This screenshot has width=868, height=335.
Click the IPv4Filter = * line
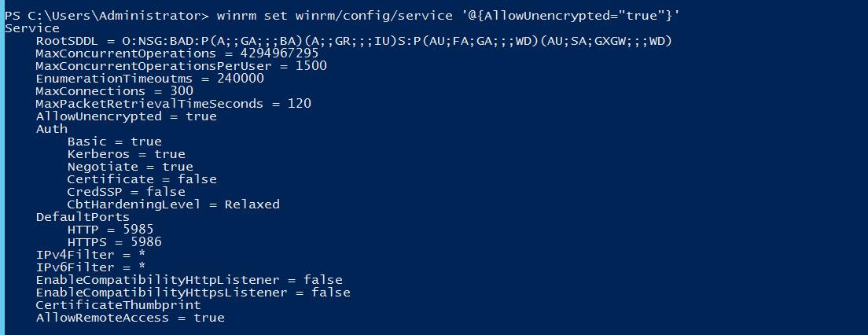tap(90, 255)
